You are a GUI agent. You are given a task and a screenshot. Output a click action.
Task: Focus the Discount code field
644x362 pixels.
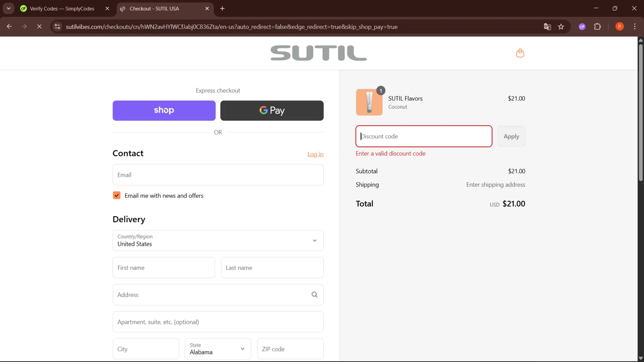point(424,136)
